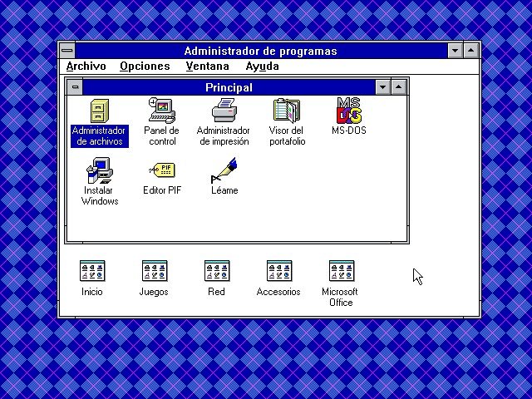Open Administrador de programas control menu box

[x=67, y=51]
